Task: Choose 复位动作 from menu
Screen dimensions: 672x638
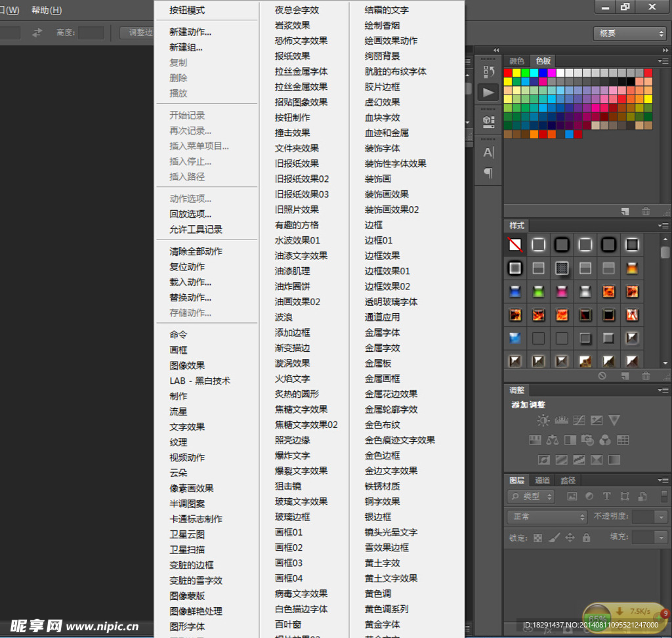Action: [x=187, y=266]
